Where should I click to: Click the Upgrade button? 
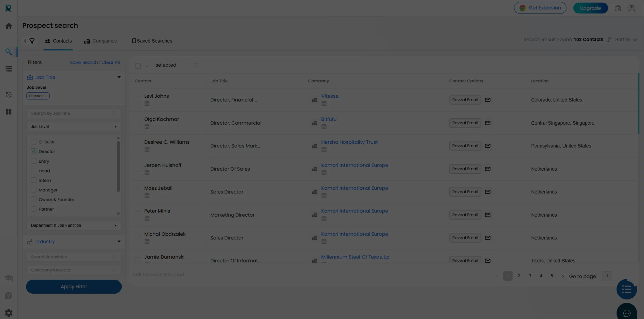[x=590, y=8]
